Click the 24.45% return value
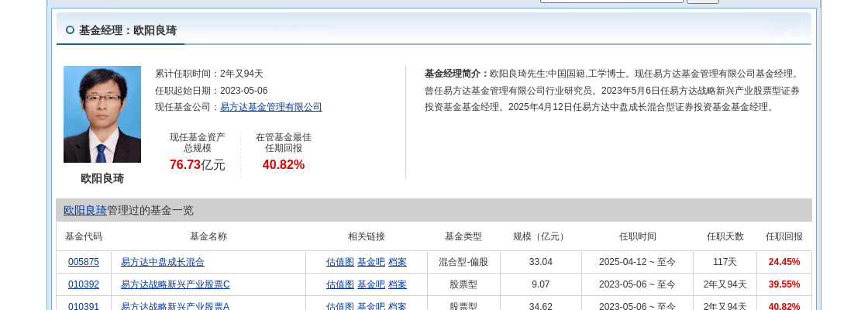Image resolution: width=868 pixels, height=310 pixels. pos(784,262)
